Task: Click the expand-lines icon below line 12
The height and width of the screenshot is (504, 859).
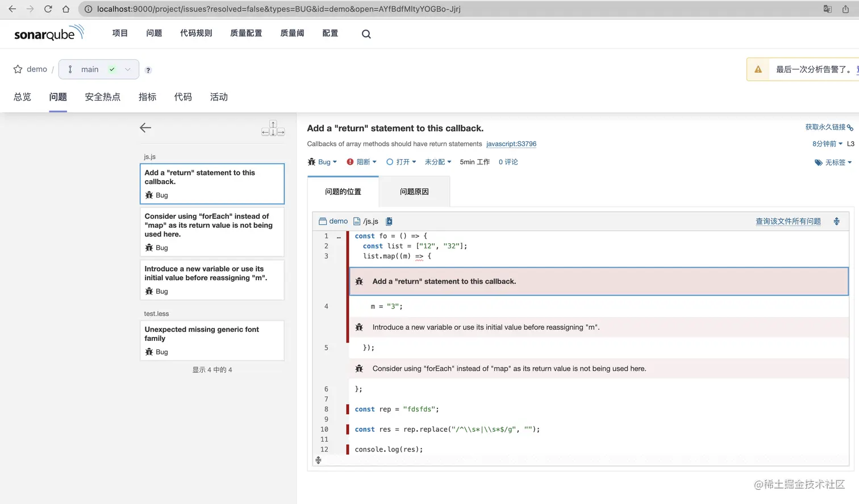Action: click(x=318, y=460)
